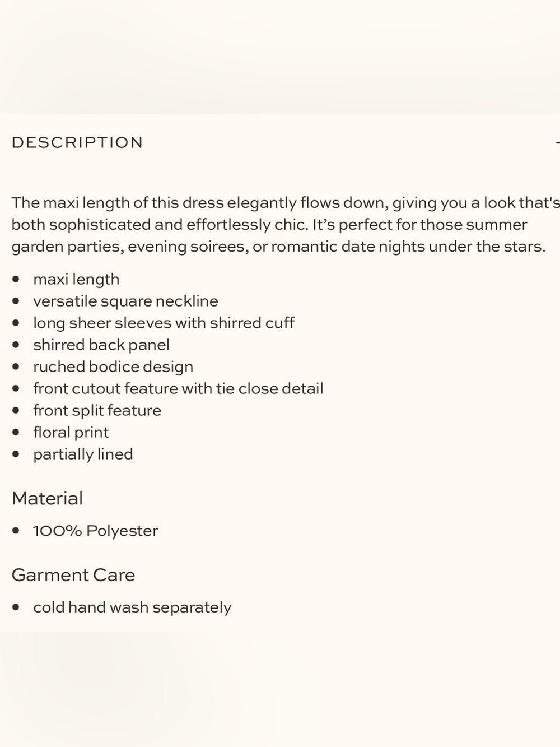This screenshot has height=747, width=560.
Task: Click the DESCRIPTION accordion heading
Action: pos(77,142)
